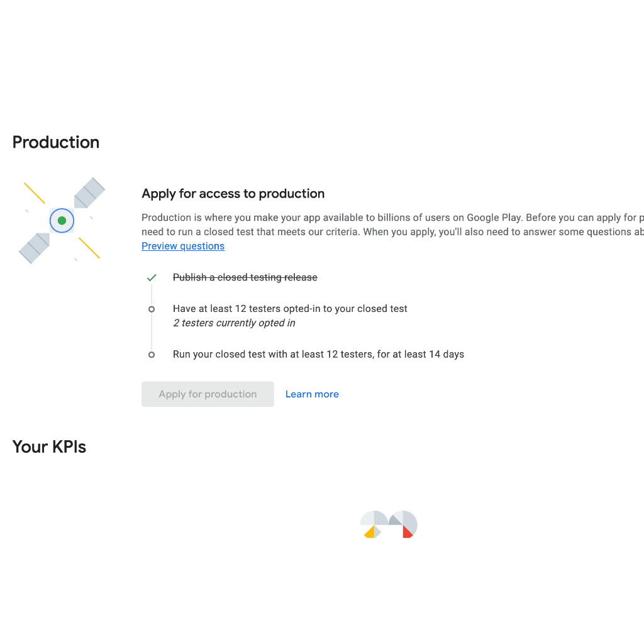Screen dimensions: 644x644
Task: Click step circle beside "Have at least 12 testers"
Action: (x=152, y=309)
